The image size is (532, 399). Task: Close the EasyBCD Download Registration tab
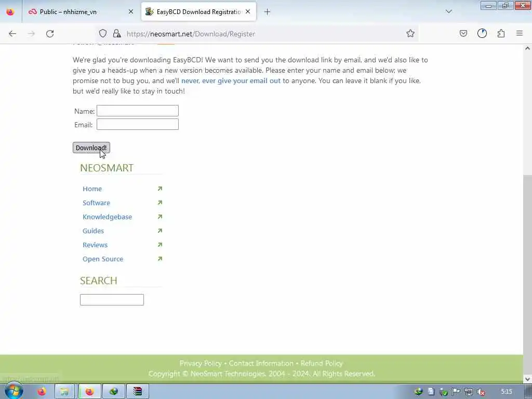point(248,12)
